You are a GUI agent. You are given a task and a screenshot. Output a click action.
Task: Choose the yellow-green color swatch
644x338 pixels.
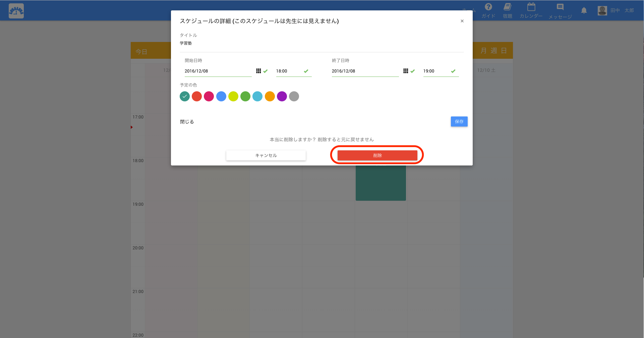click(x=233, y=96)
